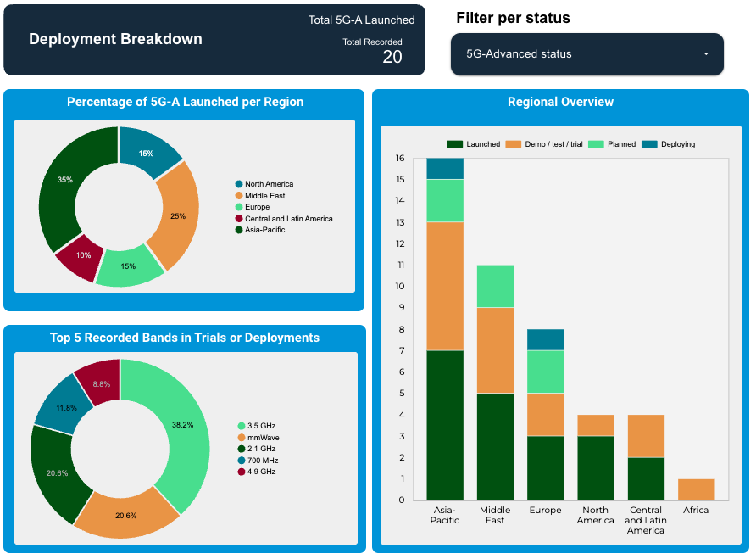Viewport: 756px width, 559px height.
Task: Click the Africa bar in Regional Overview
Action: (x=696, y=489)
